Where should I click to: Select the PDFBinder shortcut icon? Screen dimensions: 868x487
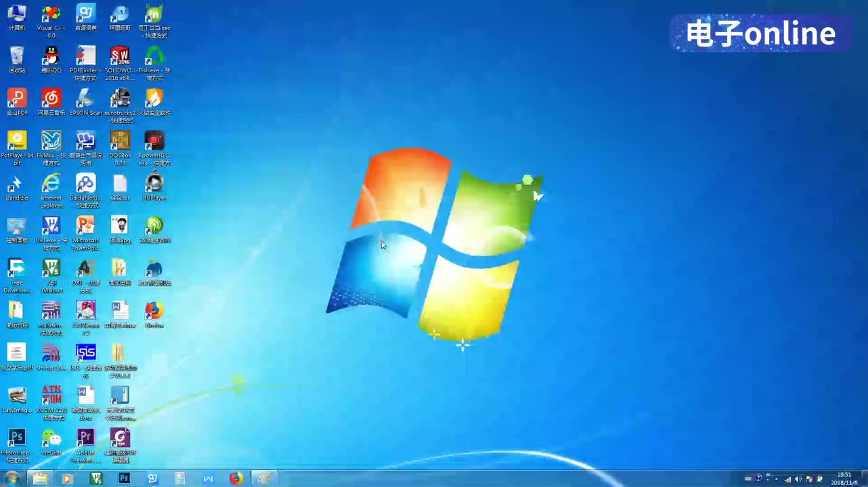(x=85, y=63)
